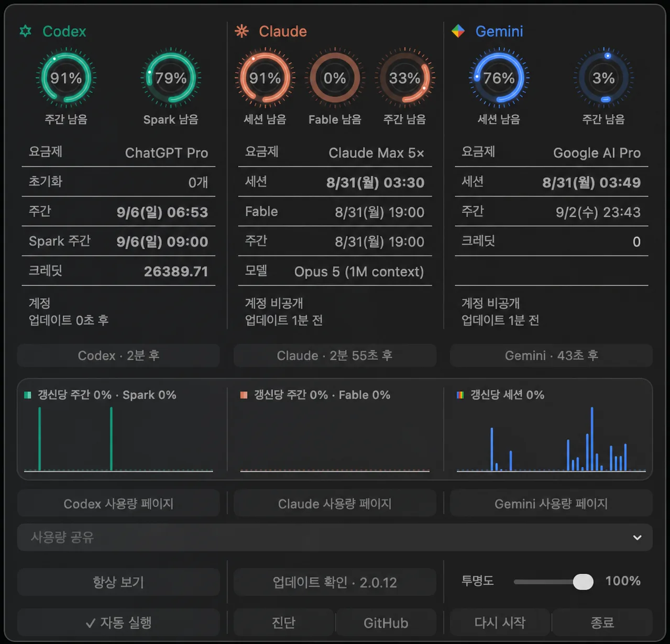The width and height of the screenshot is (670, 644).
Task: Click the Opus 5 (1M context) model value
Action: coord(359,272)
